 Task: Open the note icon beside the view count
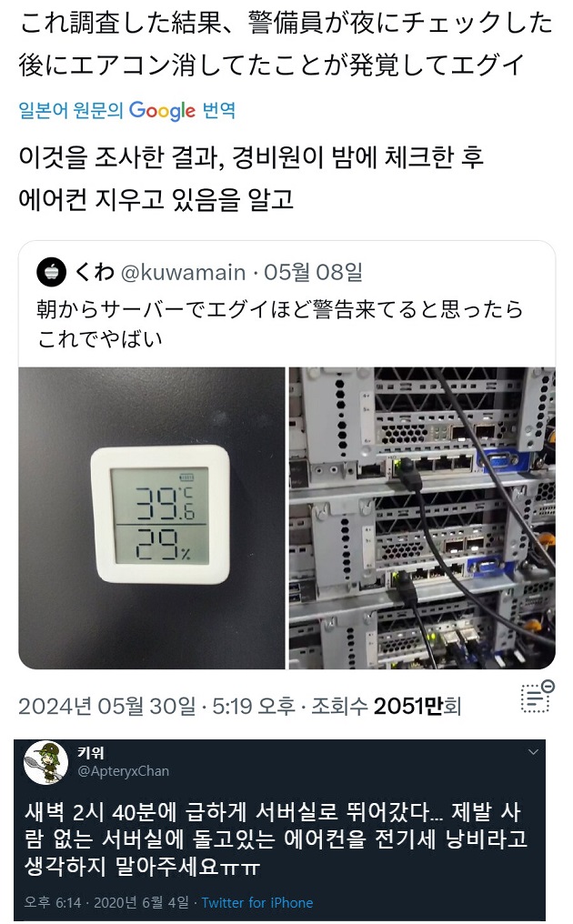coord(537,698)
